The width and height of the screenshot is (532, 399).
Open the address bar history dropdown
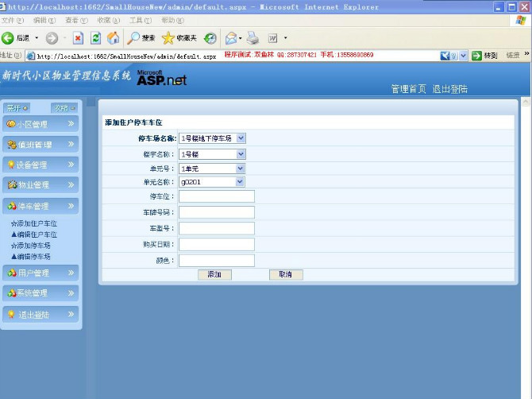(463, 56)
